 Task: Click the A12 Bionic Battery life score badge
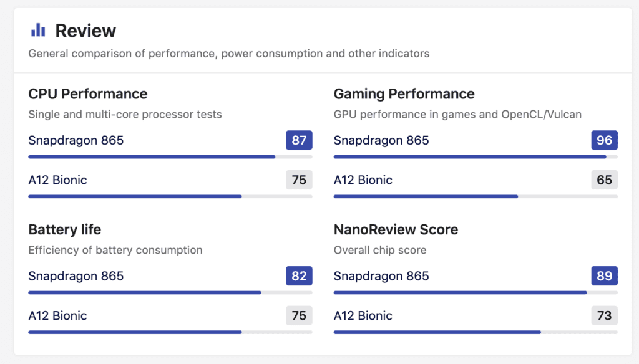pos(299,315)
